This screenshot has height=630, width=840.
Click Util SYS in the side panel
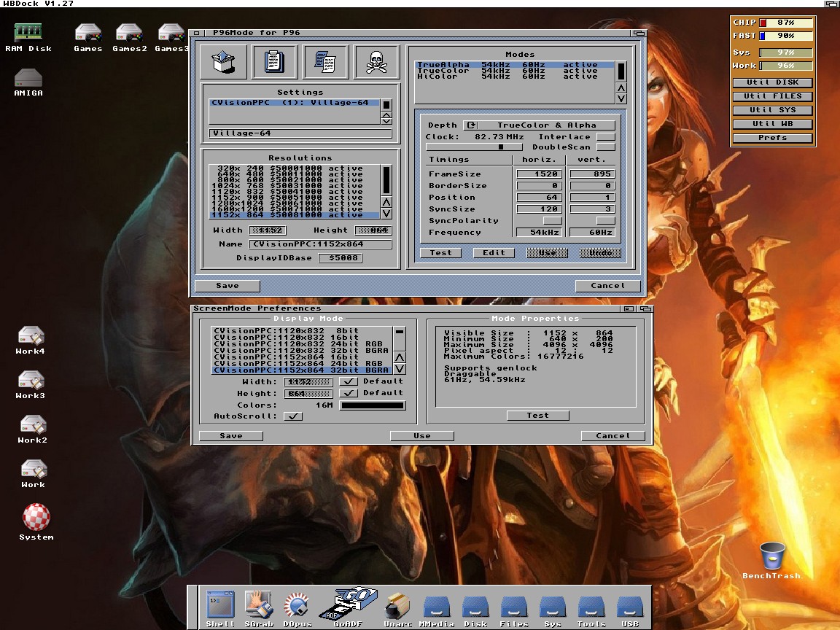pyautogui.click(x=772, y=110)
